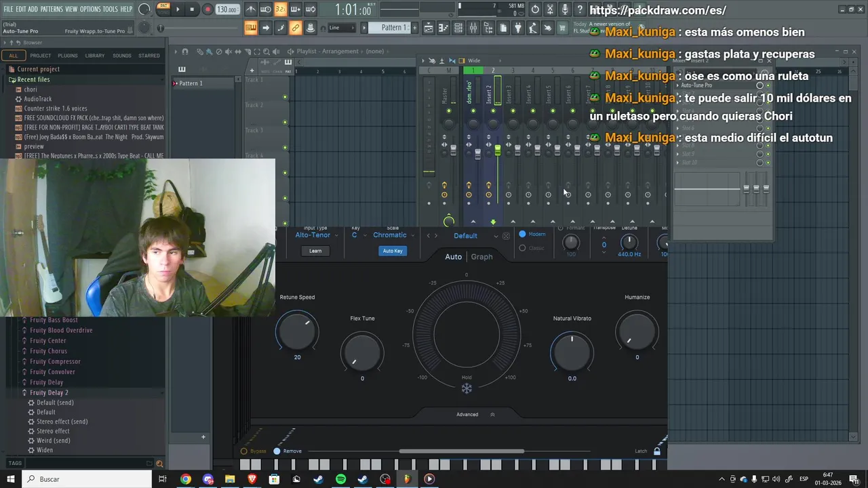868x488 pixels.
Task: Click the Humanize knob
Action: (x=637, y=331)
